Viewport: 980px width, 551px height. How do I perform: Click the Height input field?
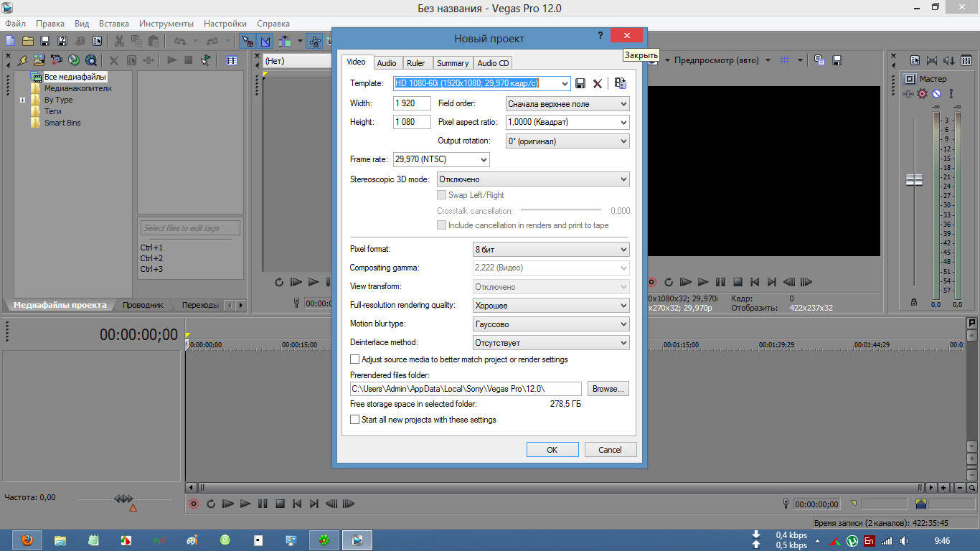pyautogui.click(x=413, y=122)
